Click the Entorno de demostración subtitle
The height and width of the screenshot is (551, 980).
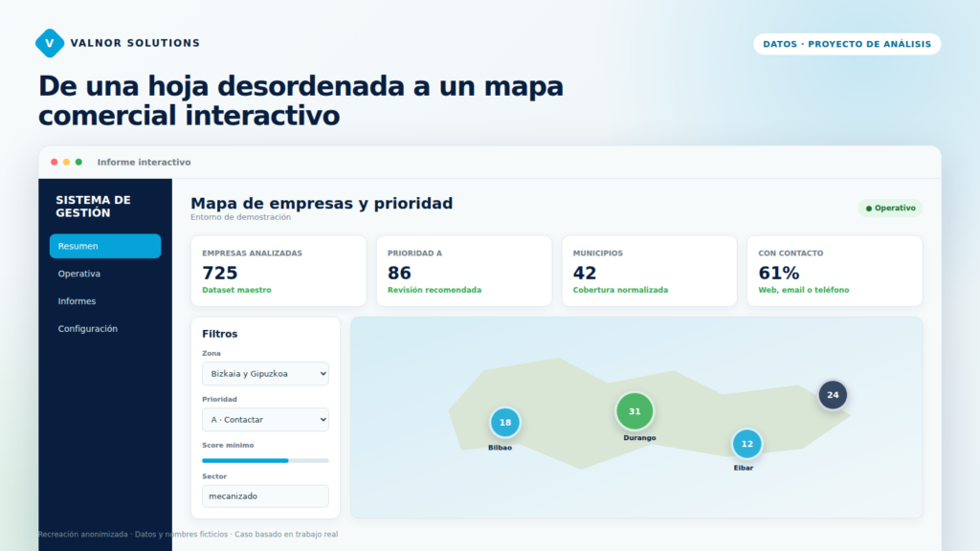tap(240, 217)
